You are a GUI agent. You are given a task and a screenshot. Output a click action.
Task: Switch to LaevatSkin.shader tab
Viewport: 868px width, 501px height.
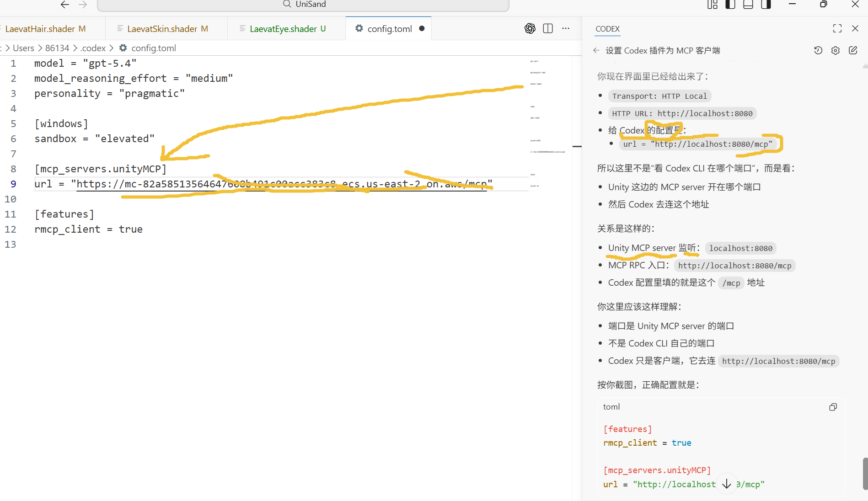(x=167, y=29)
